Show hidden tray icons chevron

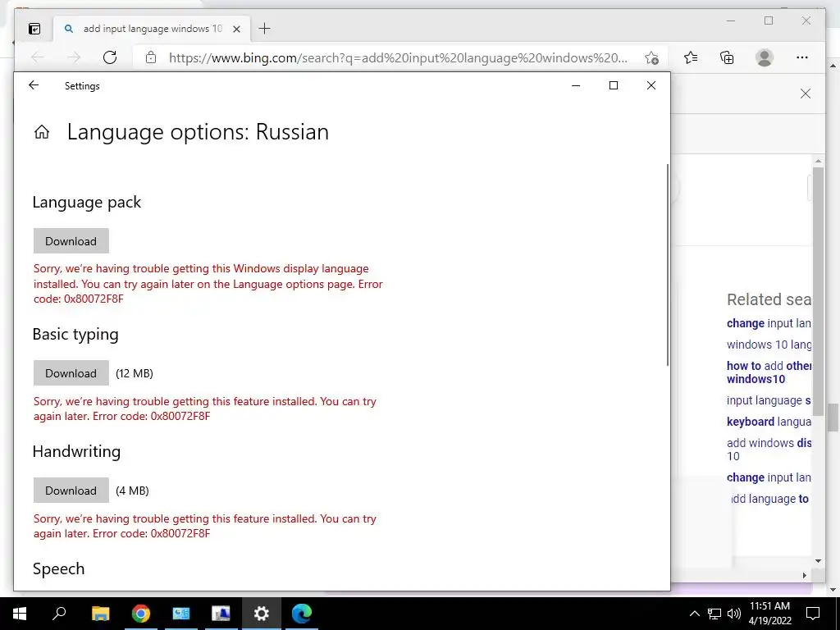(x=694, y=614)
